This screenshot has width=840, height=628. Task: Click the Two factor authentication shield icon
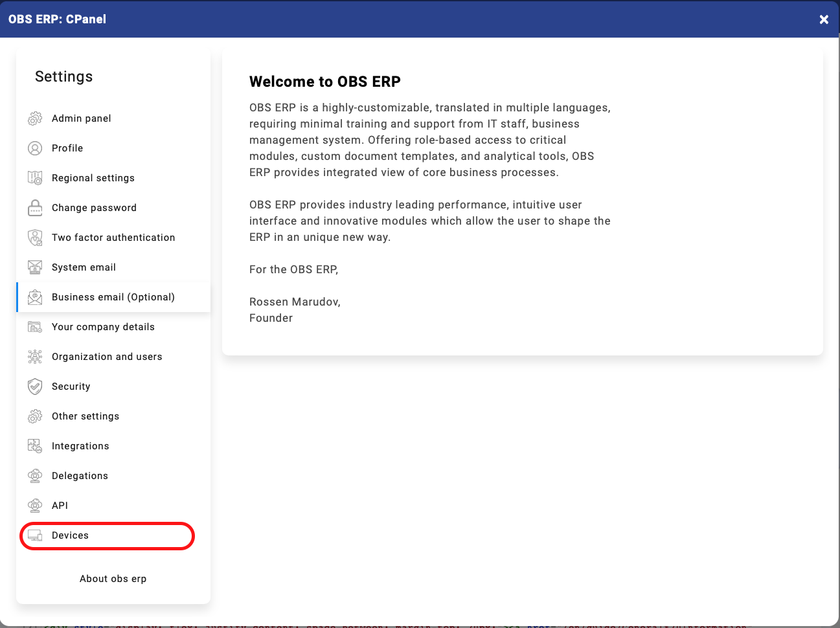(x=35, y=238)
